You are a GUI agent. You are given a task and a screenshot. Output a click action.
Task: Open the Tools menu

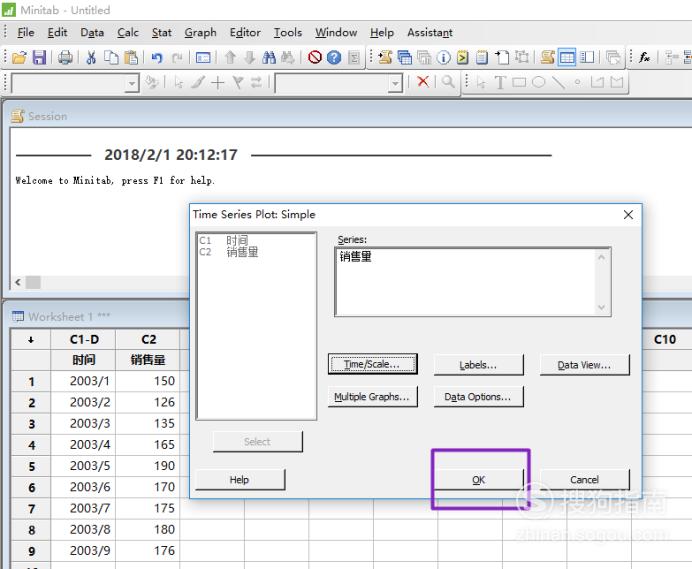coord(288,32)
